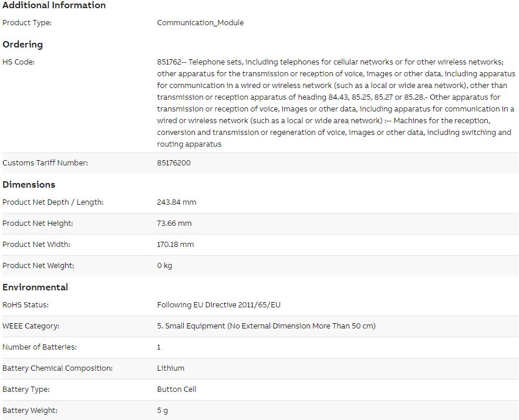Click the Battery Chemical Composition label
The image size is (519, 420).
(58, 368)
